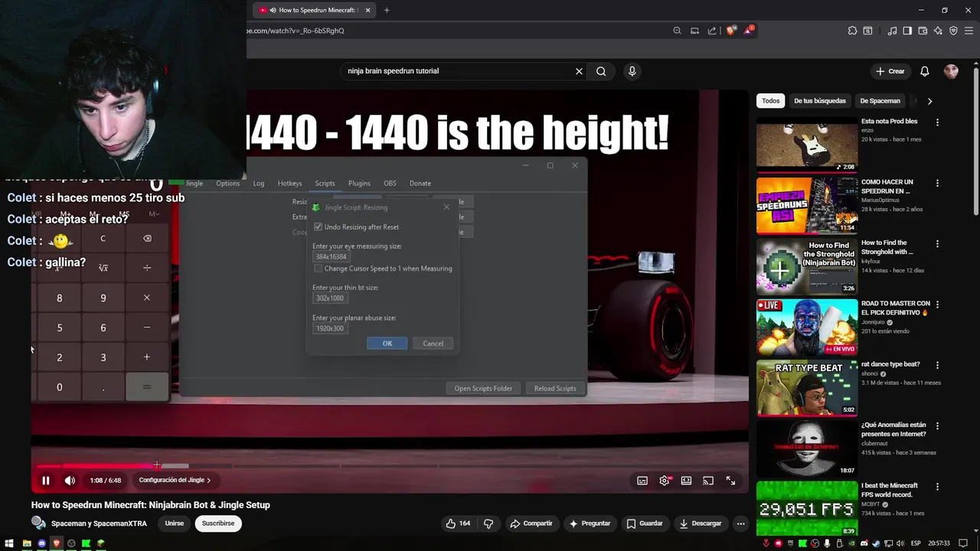This screenshot has height=551, width=980.
Task: Open the music playlist icon in toolbar
Action: pos(892,31)
